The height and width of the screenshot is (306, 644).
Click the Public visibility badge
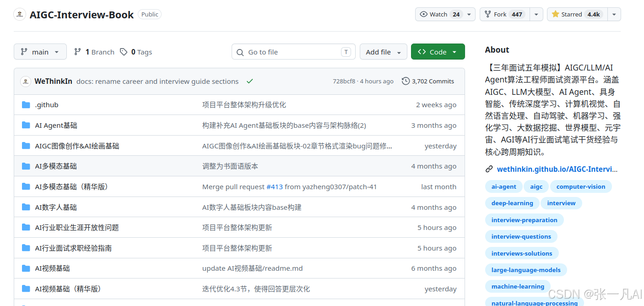click(150, 14)
